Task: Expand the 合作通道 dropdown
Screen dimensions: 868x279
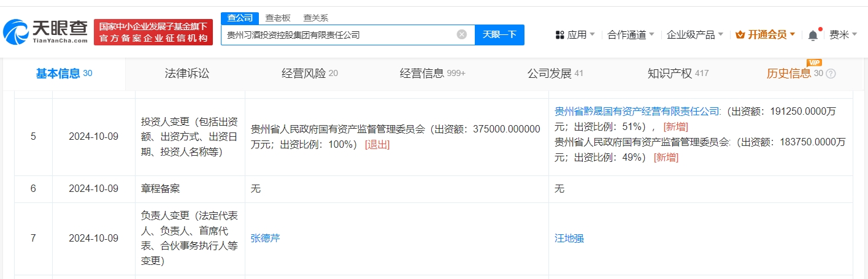Action: pyautogui.click(x=631, y=35)
